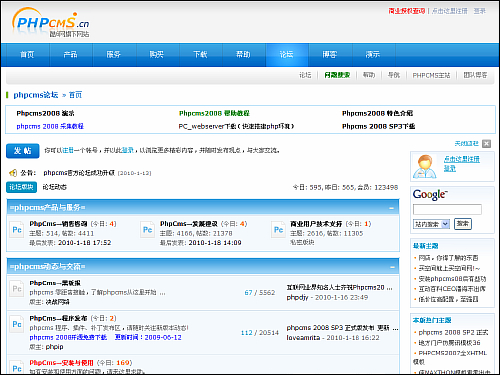Click 论坛 in the gray sub-navigation

[305, 75]
